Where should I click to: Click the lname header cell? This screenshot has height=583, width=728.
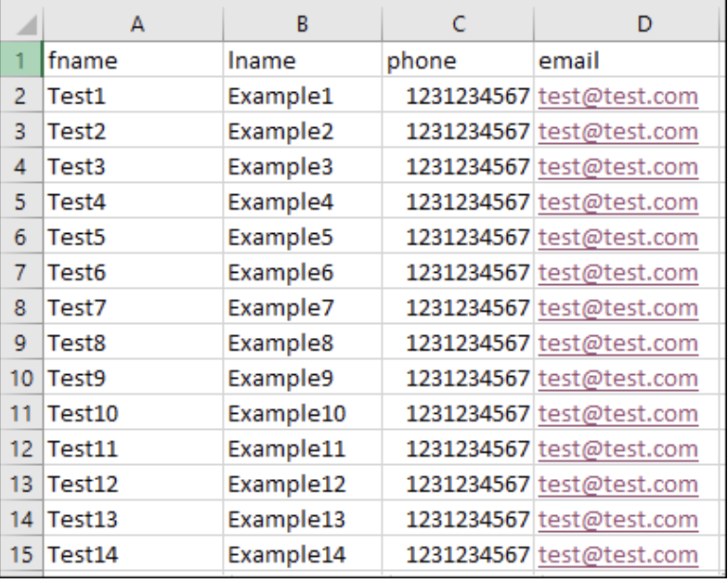coord(303,59)
